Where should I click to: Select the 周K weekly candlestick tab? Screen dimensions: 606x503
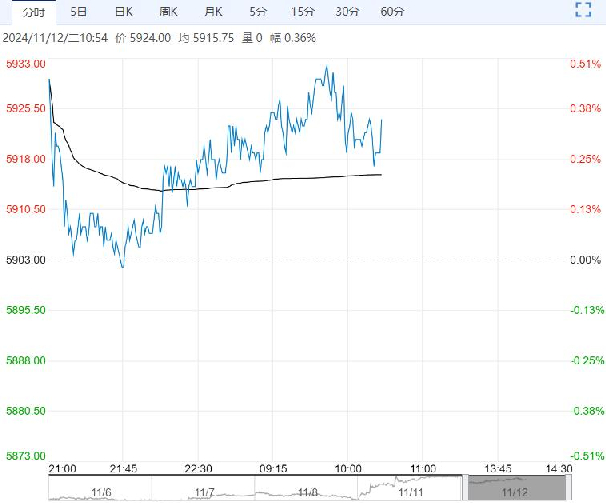169,12
